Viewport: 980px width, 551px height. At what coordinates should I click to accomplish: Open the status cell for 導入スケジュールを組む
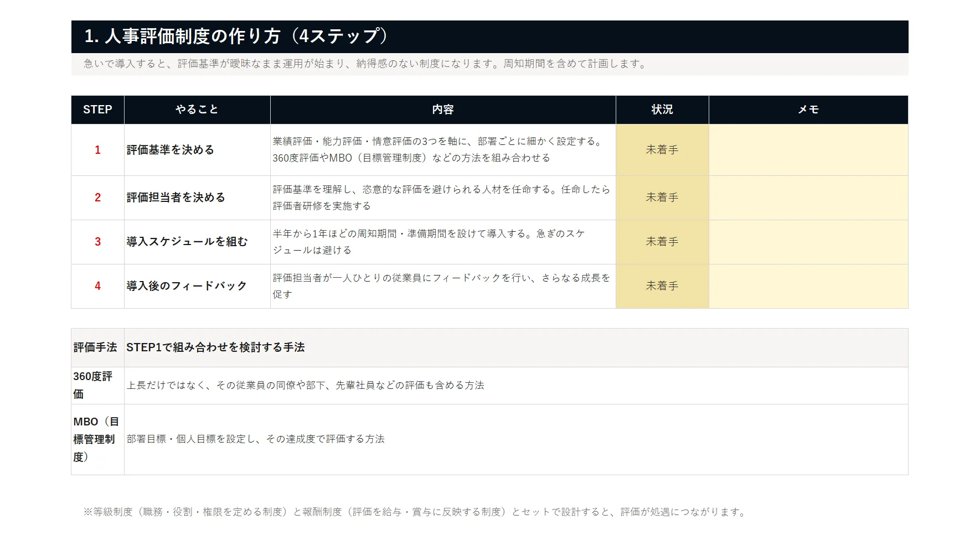662,242
